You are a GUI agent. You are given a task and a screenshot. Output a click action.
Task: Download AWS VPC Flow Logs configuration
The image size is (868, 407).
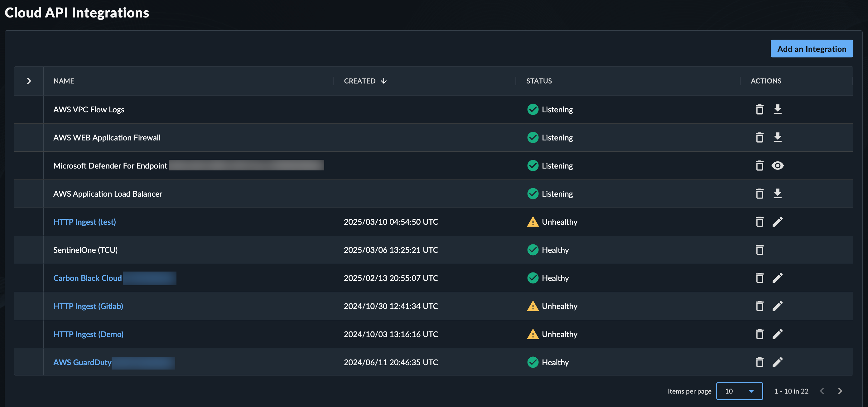777,110
